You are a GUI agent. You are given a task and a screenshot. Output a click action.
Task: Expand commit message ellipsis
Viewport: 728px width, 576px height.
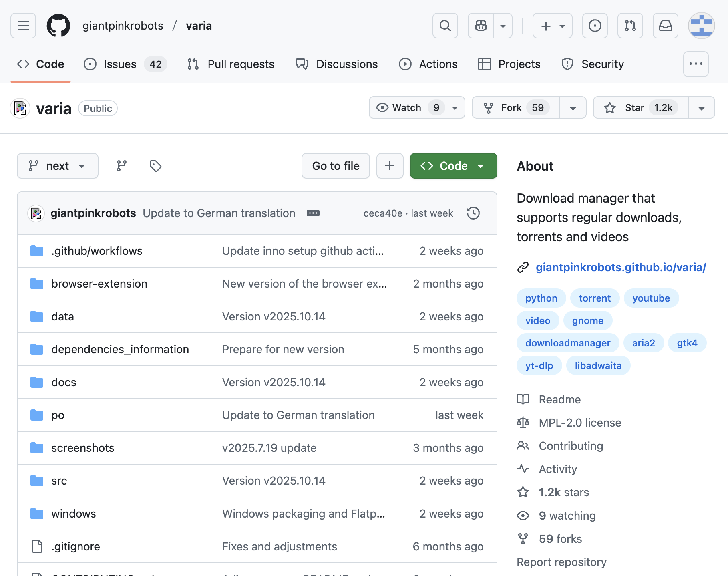click(x=313, y=213)
